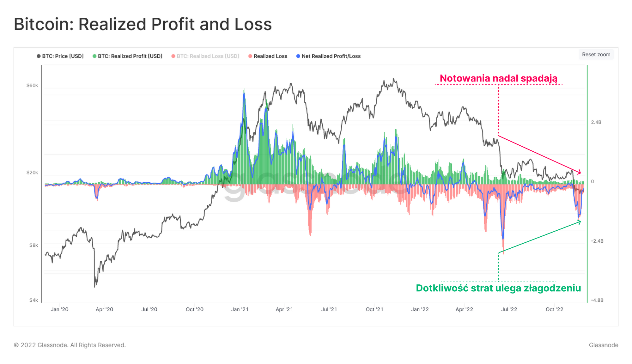Screen dimensions: 632x364
Task: Toggle the BTC: Realized Profit [USD] series
Action: coord(130,56)
